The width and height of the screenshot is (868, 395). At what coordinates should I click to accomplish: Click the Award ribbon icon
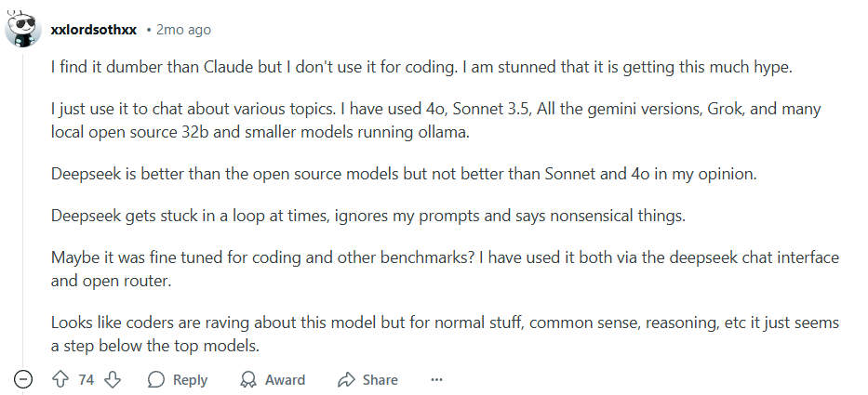click(248, 379)
